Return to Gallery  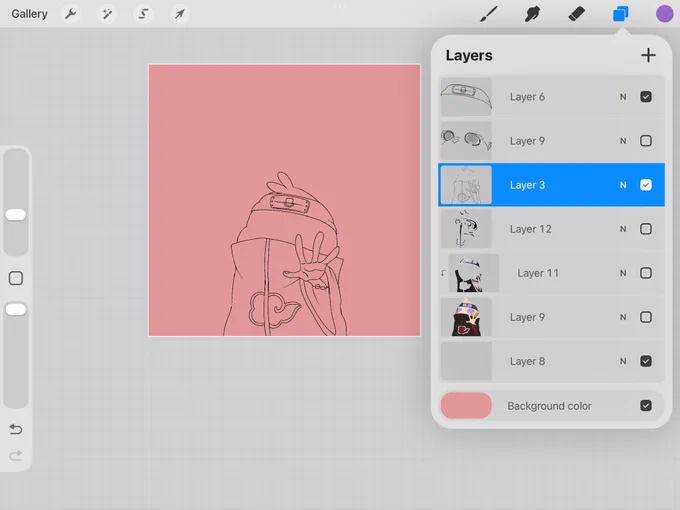[29, 14]
